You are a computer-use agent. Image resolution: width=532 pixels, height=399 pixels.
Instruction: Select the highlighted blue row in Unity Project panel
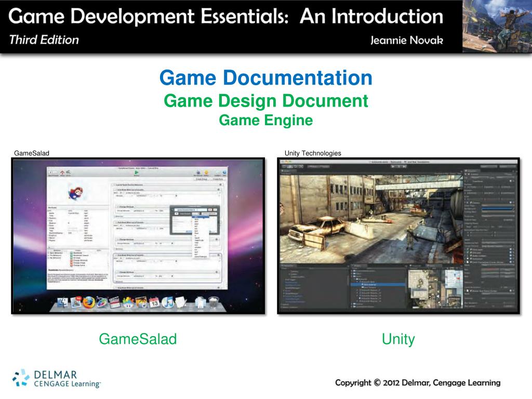click(378, 284)
